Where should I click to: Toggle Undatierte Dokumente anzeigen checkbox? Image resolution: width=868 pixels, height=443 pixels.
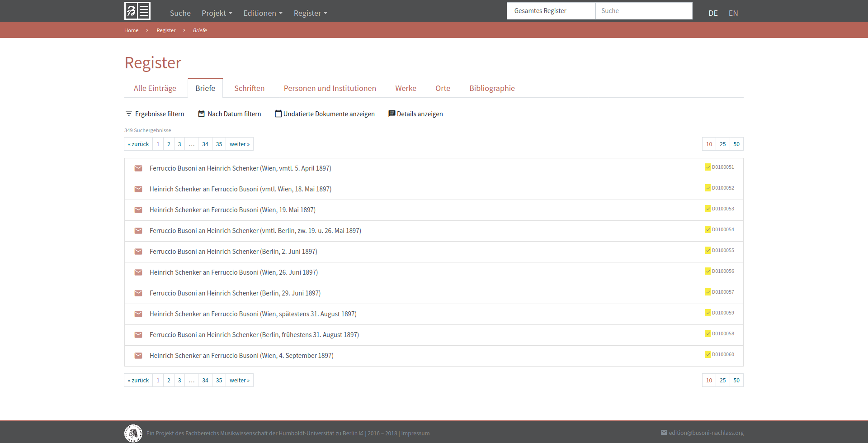[x=278, y=114]
